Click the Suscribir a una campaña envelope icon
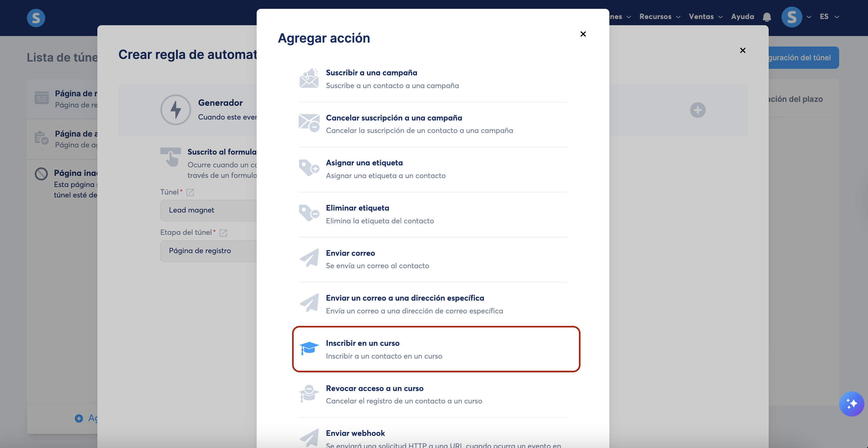 (x=309, y=78)
